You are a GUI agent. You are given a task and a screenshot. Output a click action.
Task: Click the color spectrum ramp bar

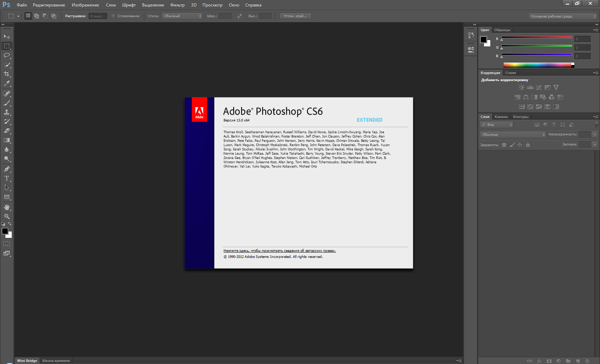click(x=537, y=65)
